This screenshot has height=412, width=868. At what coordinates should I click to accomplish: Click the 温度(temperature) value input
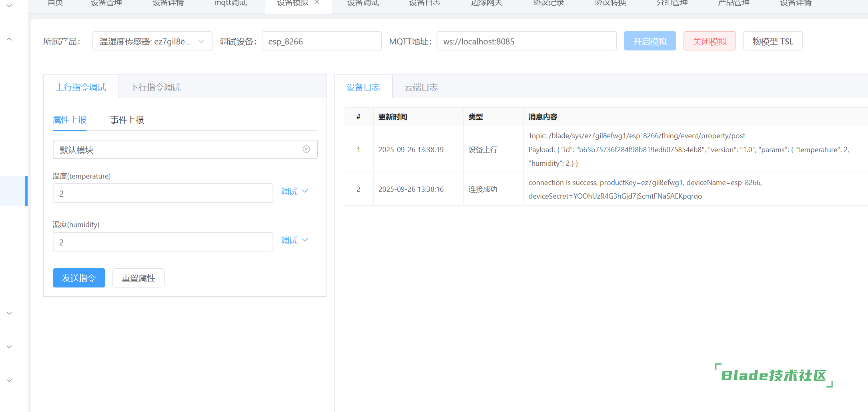tap(163, 193)
